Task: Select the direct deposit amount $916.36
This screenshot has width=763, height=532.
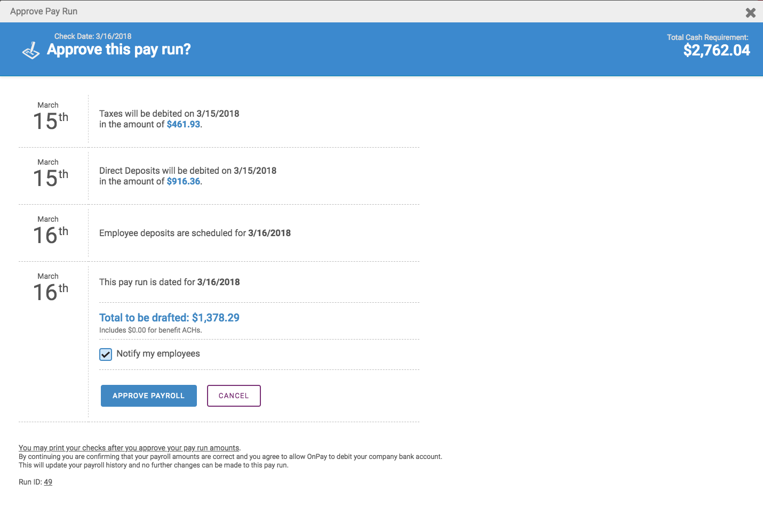Action: (x=184, y=181)
